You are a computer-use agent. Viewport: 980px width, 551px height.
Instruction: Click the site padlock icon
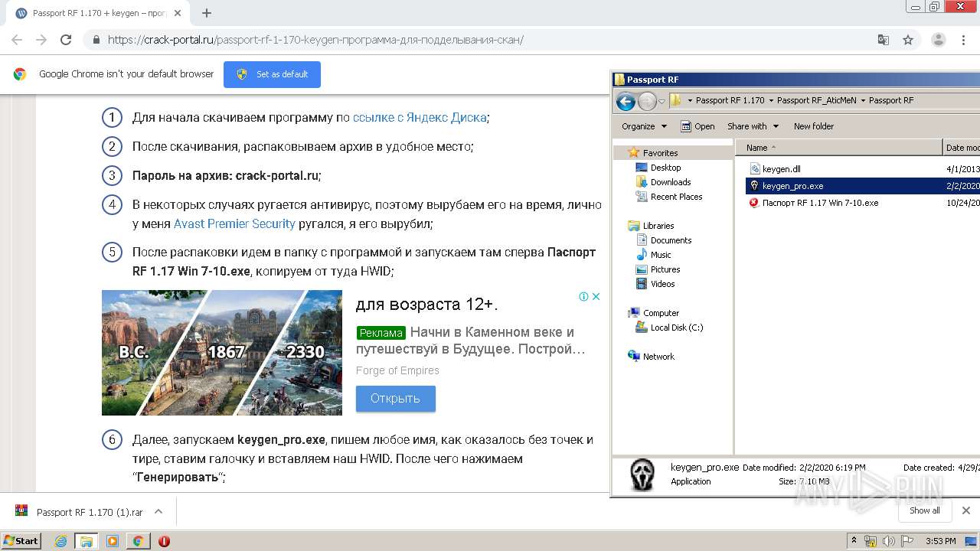[x=96, y=40]
